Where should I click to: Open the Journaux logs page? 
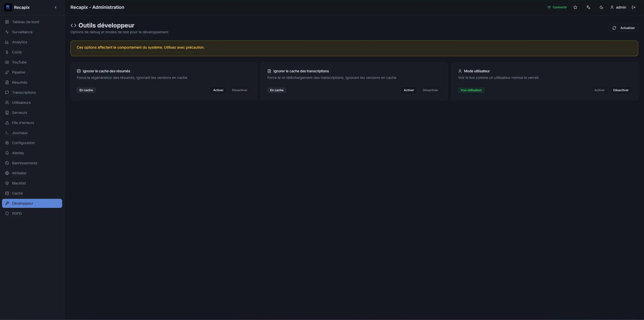coord(20,133)
